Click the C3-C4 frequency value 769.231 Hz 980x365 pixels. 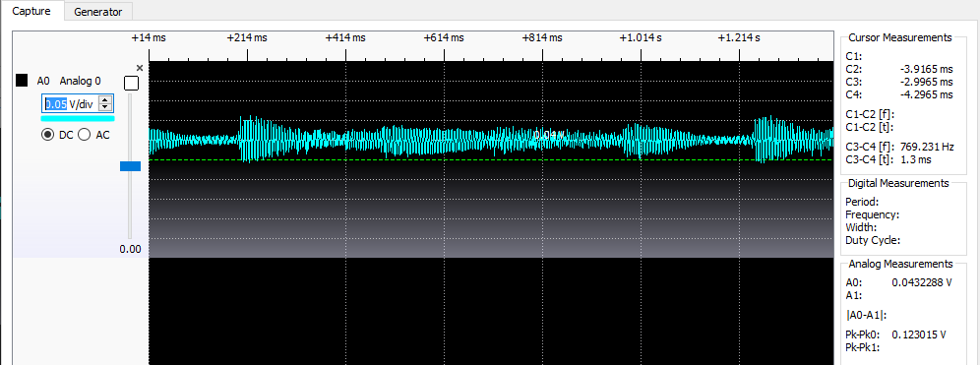927,147
